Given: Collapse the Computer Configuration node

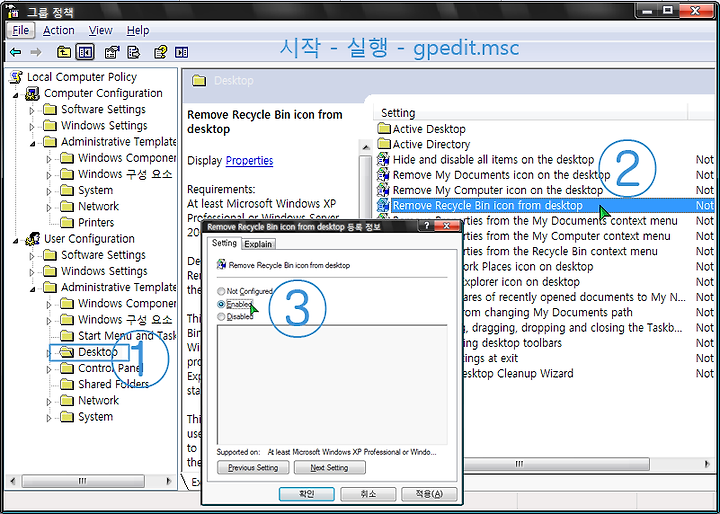Looking at the screenshot, I should [16, 95].
